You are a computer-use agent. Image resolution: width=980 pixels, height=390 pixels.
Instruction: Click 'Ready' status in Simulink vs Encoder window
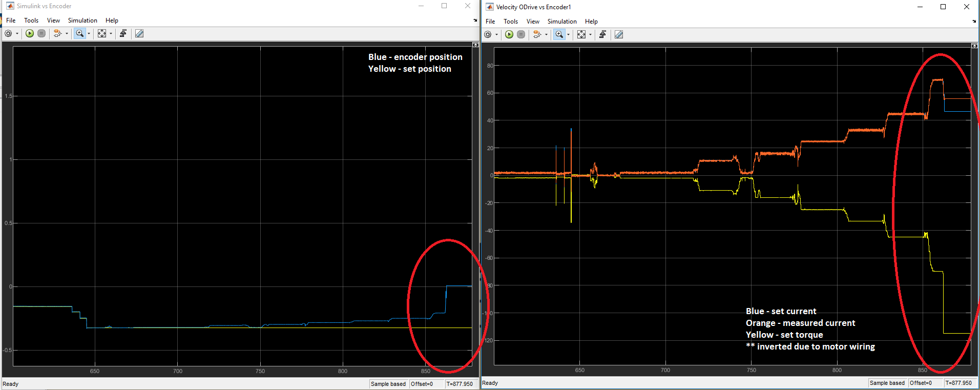pyautogui.click(x=10, y=384)
